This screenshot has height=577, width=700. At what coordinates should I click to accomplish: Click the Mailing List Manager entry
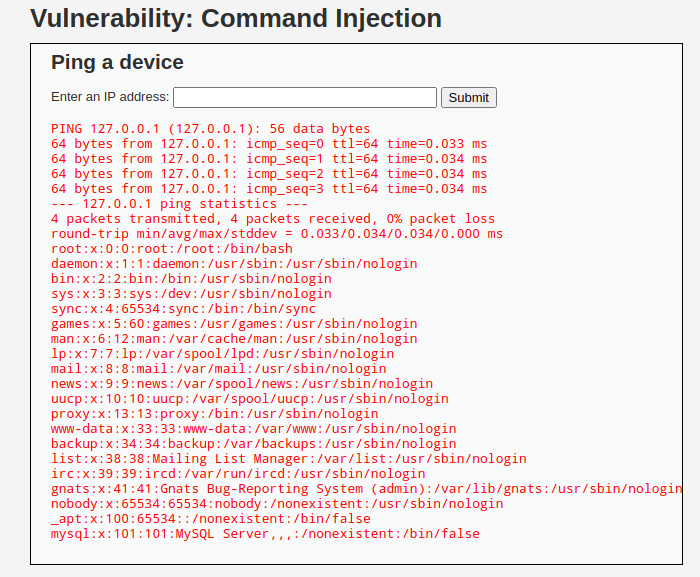(x=288, y=459)
